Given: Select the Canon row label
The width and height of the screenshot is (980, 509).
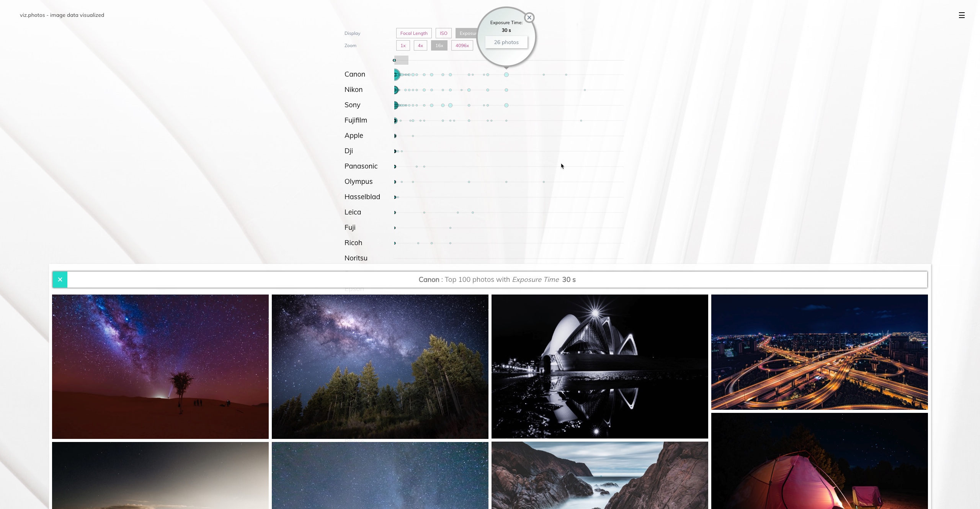Looking at the screenshot, I should pyautogui.click(x=354, y=74).
